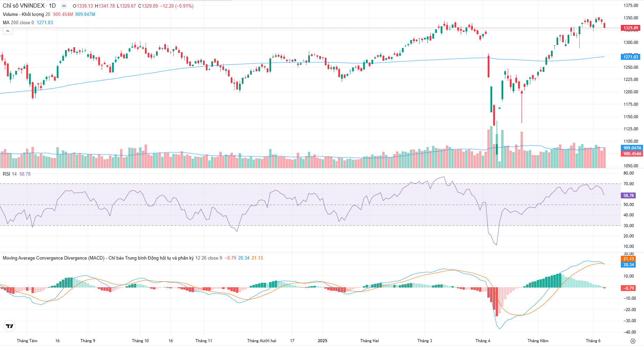Click the purple 58.78 RSI axis label

click(x=628, y=195)
